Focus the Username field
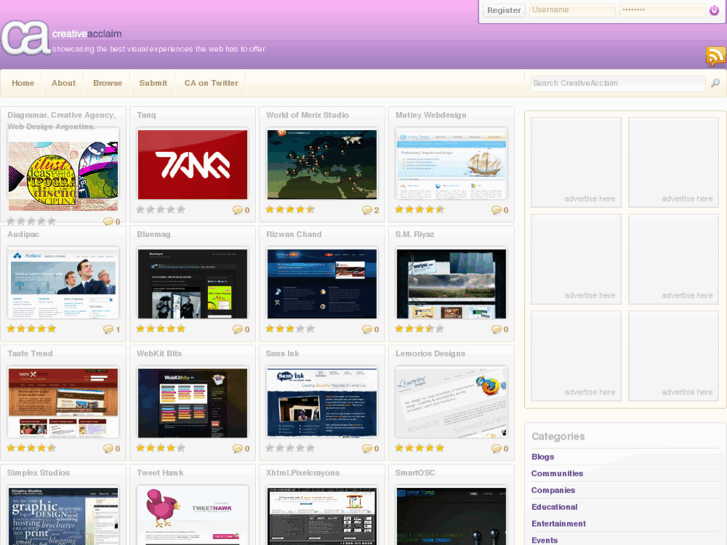 [572, 10]
